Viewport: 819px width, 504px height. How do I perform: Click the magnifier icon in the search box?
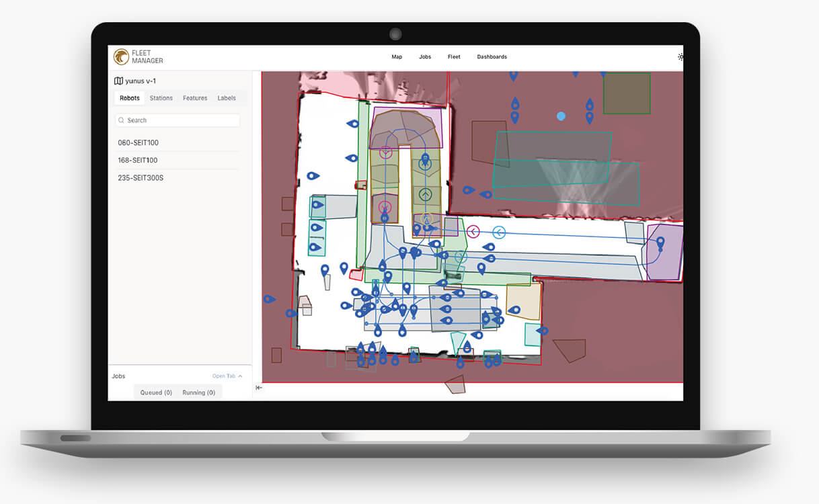(x=121, y=120)
